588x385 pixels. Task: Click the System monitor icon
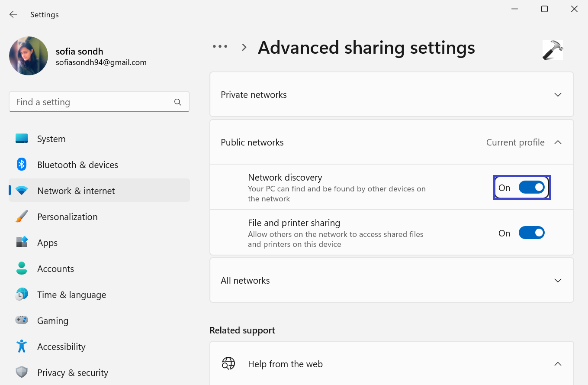[22, 139]
